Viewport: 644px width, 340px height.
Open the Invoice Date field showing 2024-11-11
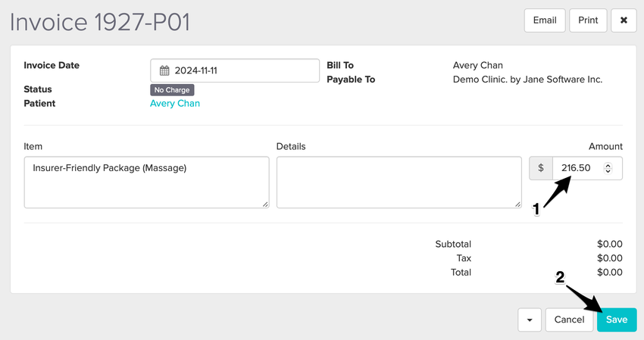(235, 70)
